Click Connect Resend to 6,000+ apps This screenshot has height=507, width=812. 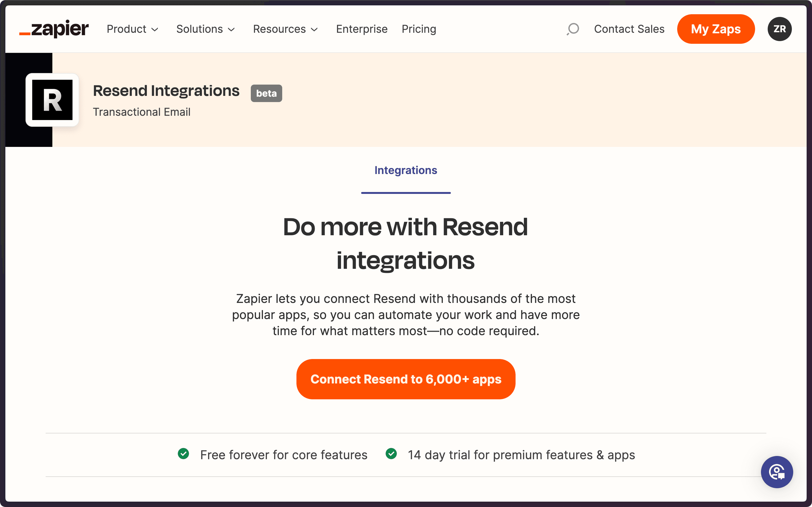click(406, 379)
